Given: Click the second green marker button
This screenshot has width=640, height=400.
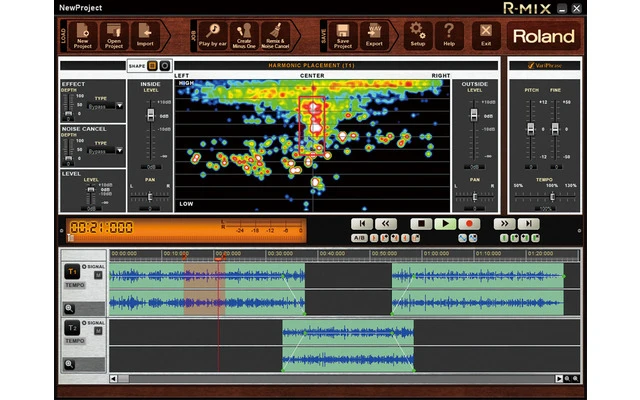Looking at the screenshot, I should tap(515, 238).
